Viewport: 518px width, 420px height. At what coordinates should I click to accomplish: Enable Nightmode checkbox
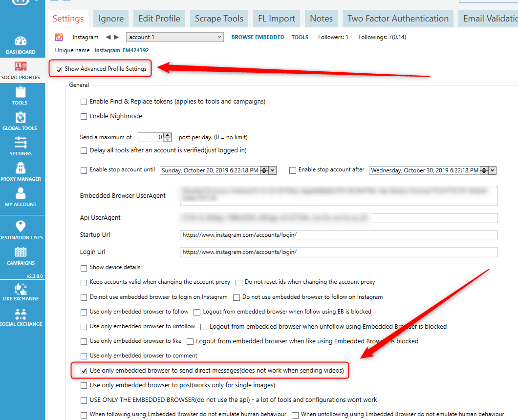(x=84, y=117)
